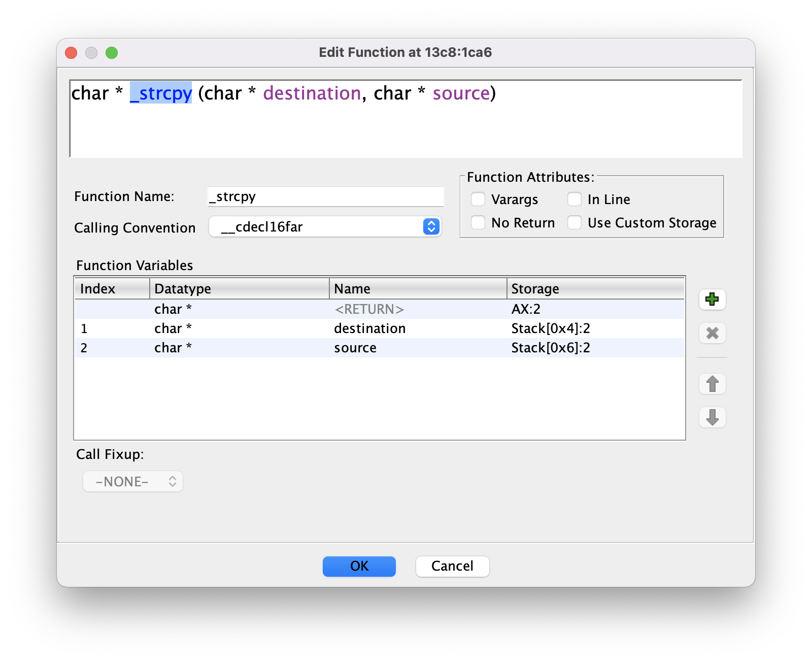Select the <RETURN> row in Function Variables

[x=369, y=309]
